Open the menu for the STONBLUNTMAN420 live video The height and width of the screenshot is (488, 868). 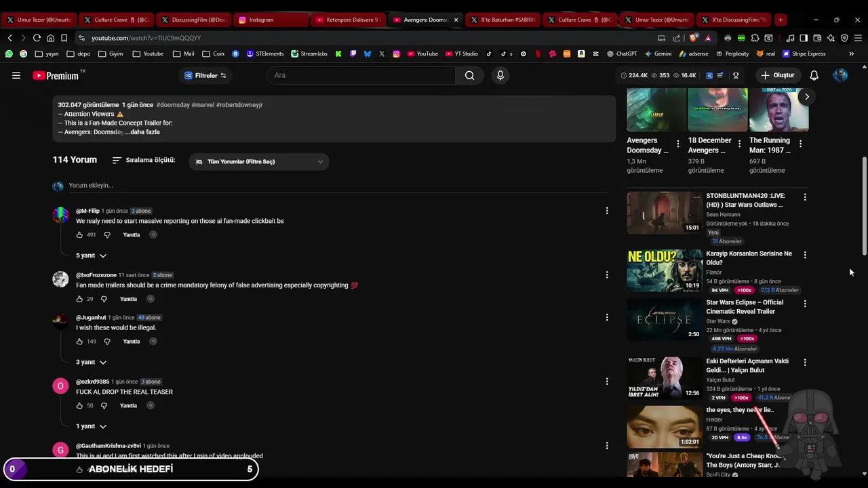(805, 197)
